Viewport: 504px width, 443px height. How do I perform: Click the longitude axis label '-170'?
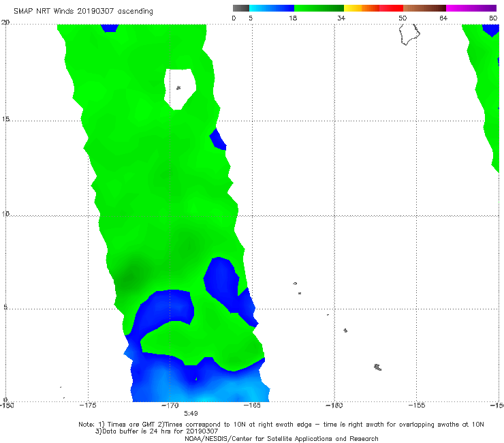click(x=170, y=406)
